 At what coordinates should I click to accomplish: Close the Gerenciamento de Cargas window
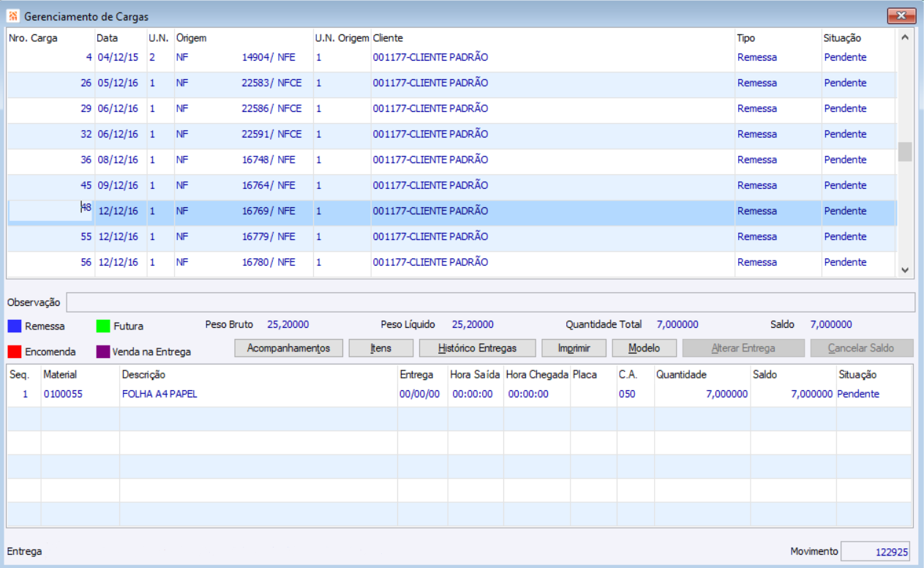point(902,16)
